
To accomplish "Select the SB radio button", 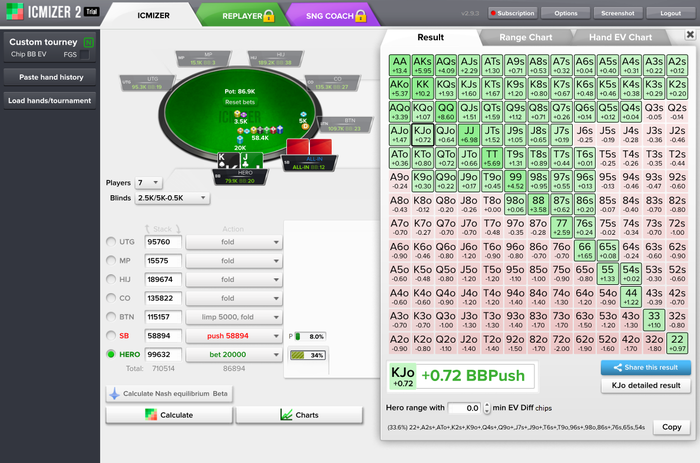I will [111, 335].
